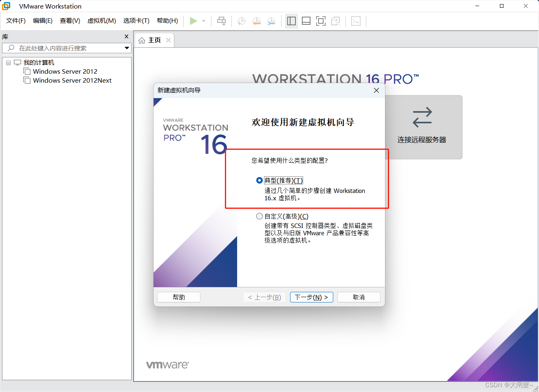Open the 查看(V) menu
539x392 pixels.
[70, 21]
